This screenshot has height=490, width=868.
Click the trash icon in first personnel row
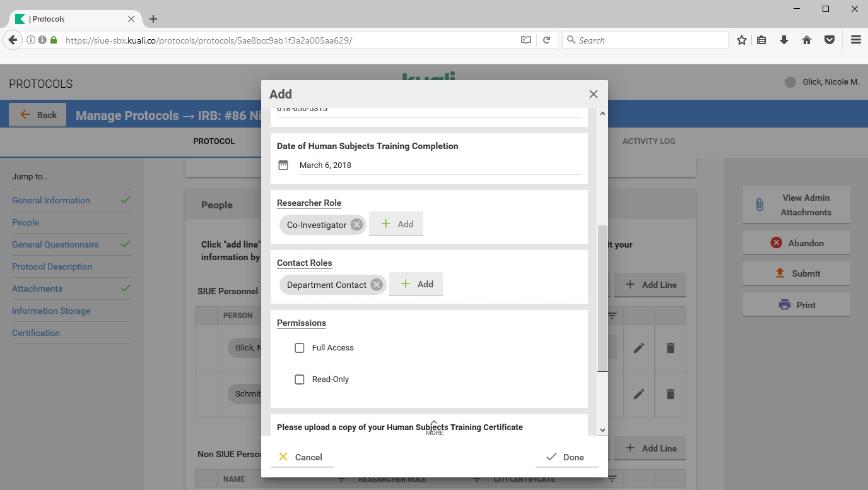tap(670, 348)
